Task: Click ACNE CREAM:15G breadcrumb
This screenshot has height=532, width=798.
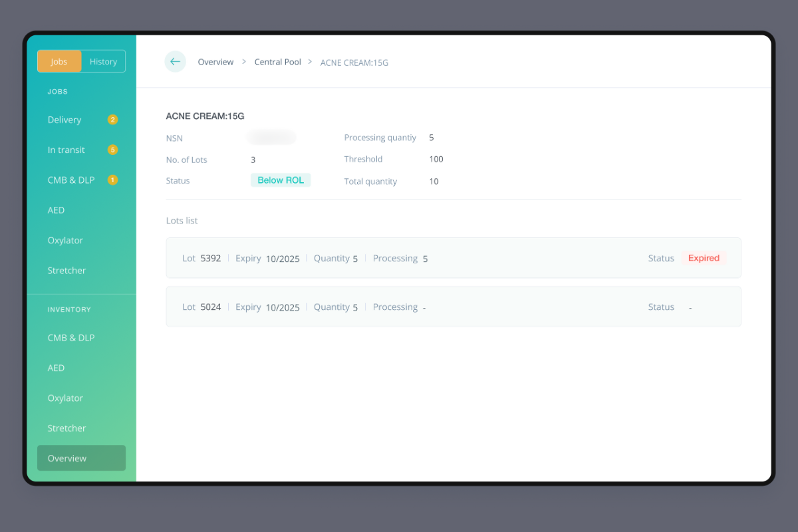Action: point(354,63)
